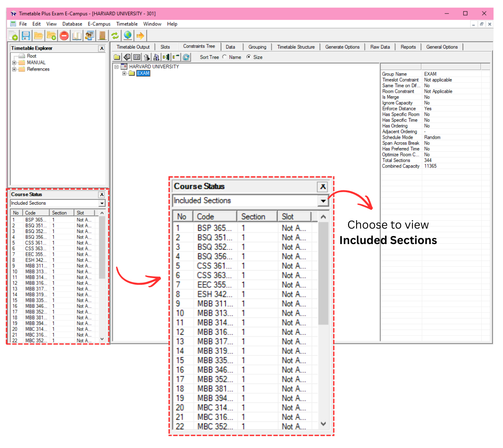This screenshot has width=503, height=448.
Task: Click the open folder toolbar icon
Action: point(38,36)
